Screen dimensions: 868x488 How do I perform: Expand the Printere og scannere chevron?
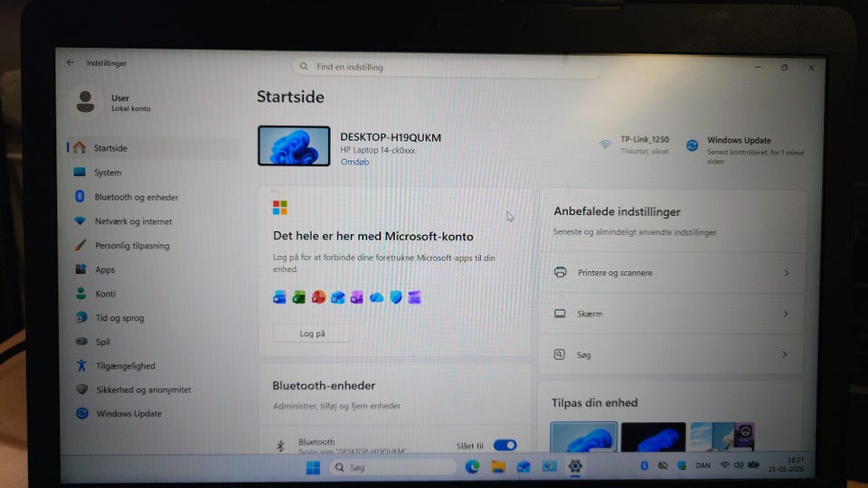(786, 273)
